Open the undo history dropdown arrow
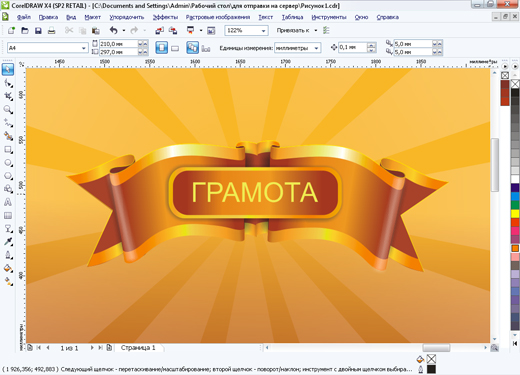 click(x=124, y=31)
